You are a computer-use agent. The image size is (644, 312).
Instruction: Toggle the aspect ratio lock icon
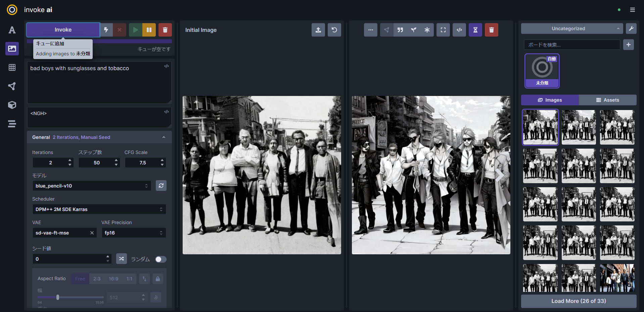pyautogui.click(x=158, y=279)
